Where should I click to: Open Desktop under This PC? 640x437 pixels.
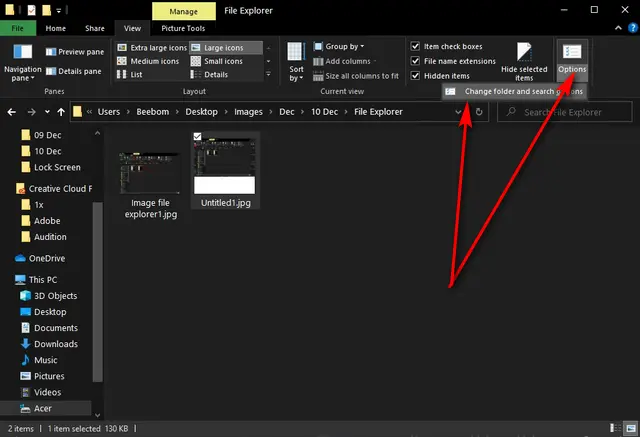click(x=44, y=312)
